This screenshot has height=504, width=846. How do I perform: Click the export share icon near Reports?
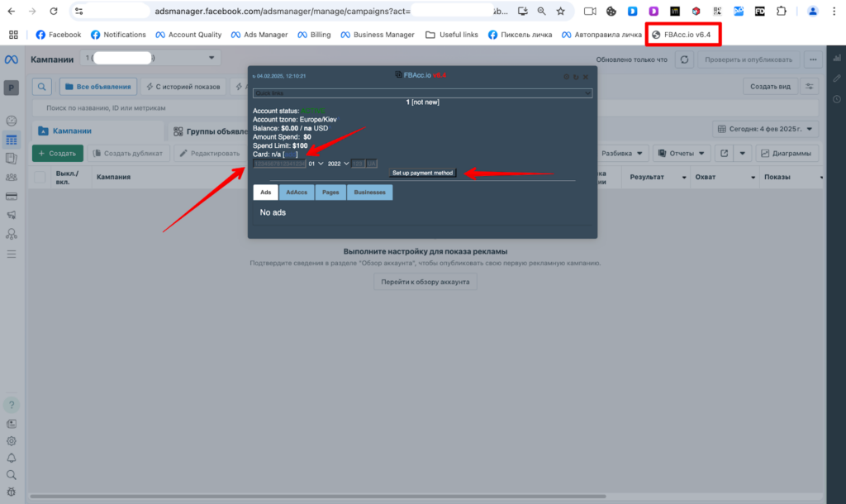click(724, 153)
